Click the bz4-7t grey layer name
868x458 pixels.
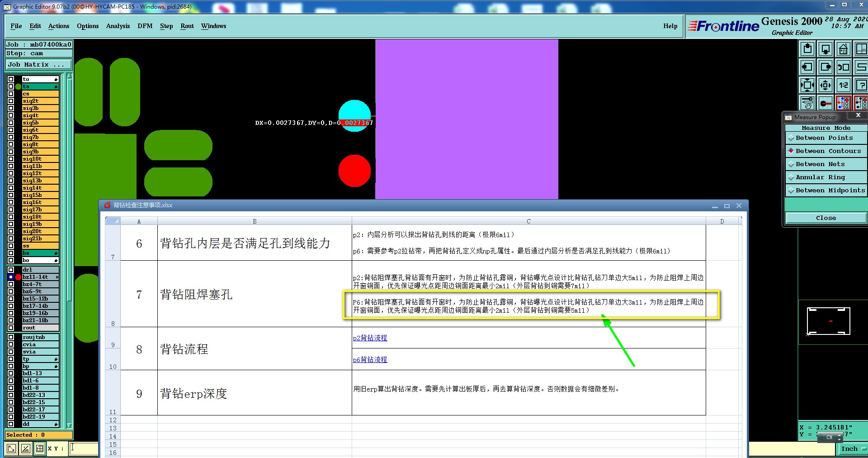click(41, 284)
